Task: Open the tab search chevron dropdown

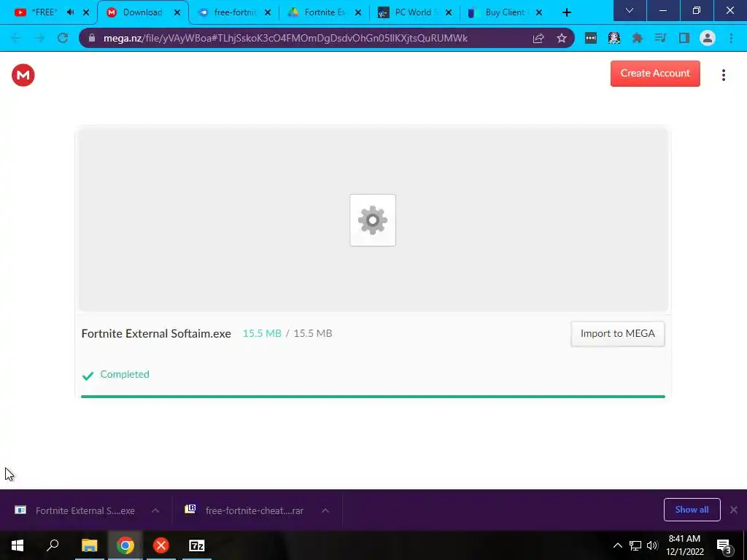Action: point(630,10)
